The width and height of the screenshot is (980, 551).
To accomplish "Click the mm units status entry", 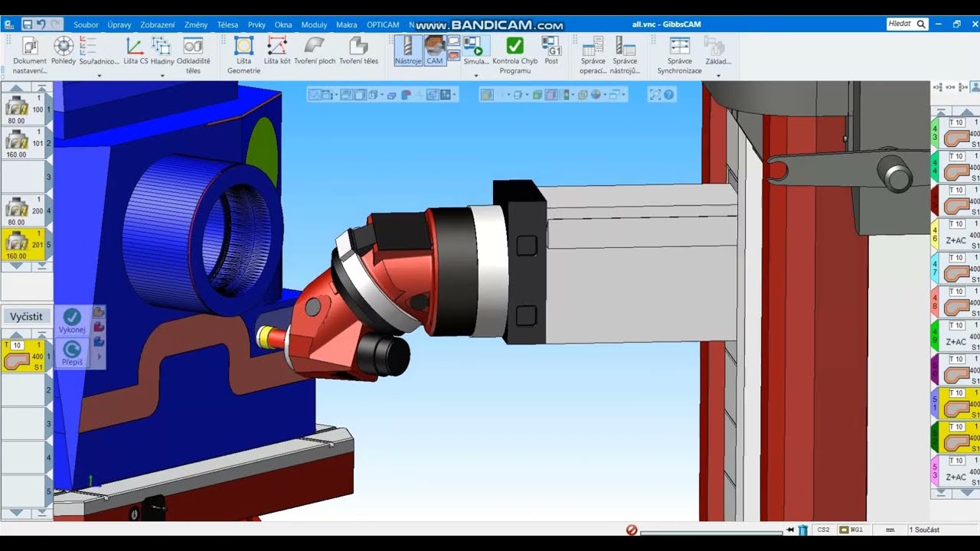I will click(890, 530).
